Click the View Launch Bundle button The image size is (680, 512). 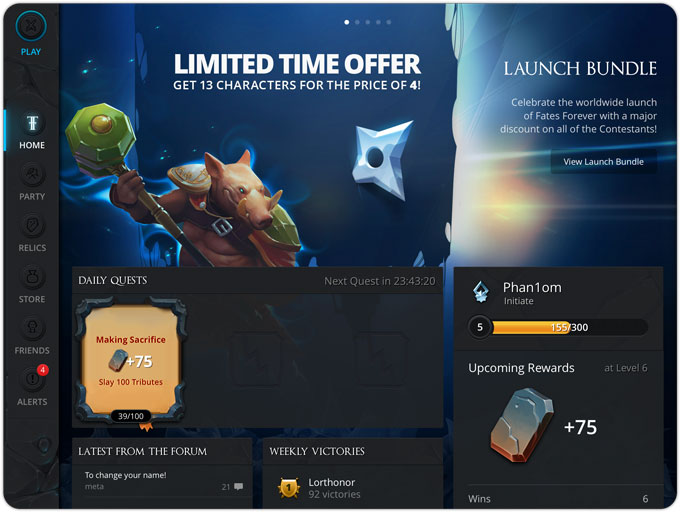click(x=603, y=162)
